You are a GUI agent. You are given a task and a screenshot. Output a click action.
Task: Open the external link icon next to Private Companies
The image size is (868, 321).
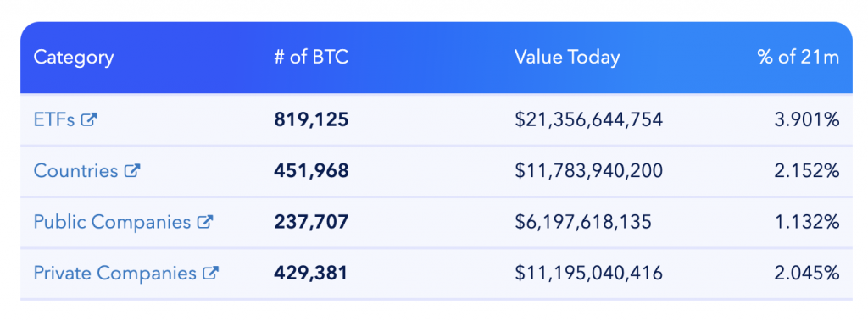point(211,273)
